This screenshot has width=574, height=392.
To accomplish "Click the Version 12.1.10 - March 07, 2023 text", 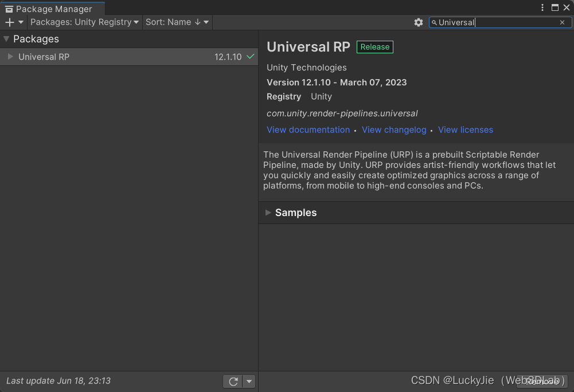I will (337, 83).
